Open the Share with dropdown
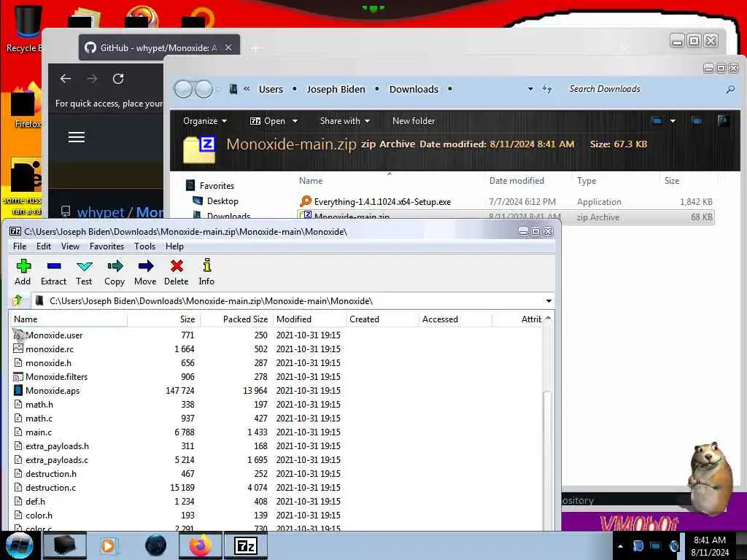 pos(345,121)
